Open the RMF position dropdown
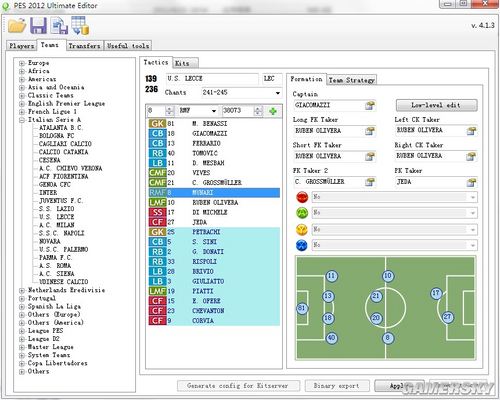500x400 pixels. click(214, 111)
